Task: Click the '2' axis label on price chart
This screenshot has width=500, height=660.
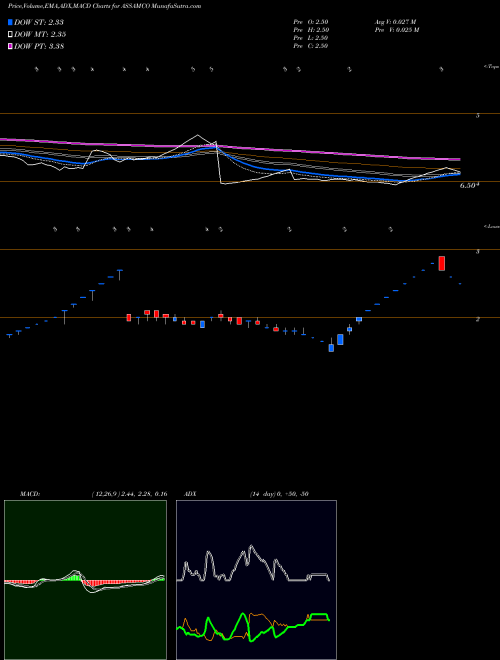Action: coord(477,319)
